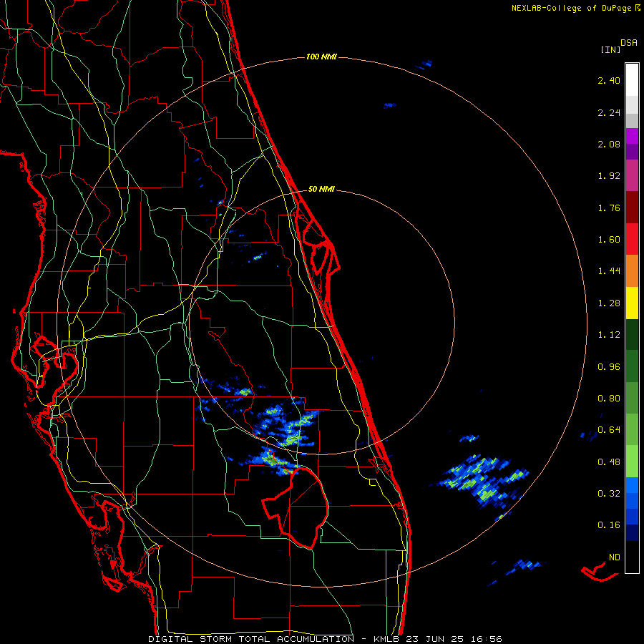Pick the orange legend swatch beside 1.44
This screenshot has width=644, height=644.
(x=632, y=271)
